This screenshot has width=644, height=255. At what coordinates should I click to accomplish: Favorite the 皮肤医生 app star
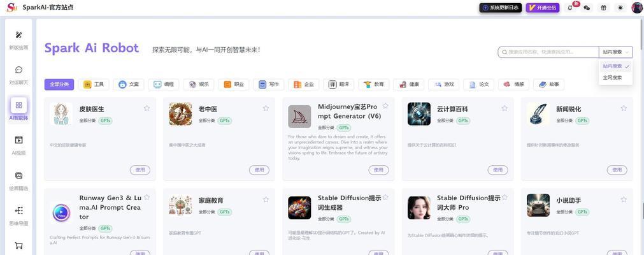147,108
